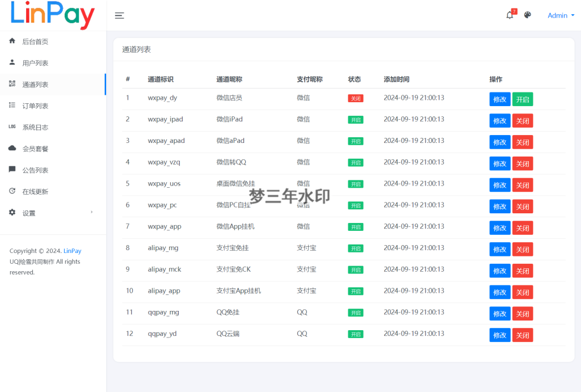Click 修改 for wxpay_ipad

pos(500,121)
